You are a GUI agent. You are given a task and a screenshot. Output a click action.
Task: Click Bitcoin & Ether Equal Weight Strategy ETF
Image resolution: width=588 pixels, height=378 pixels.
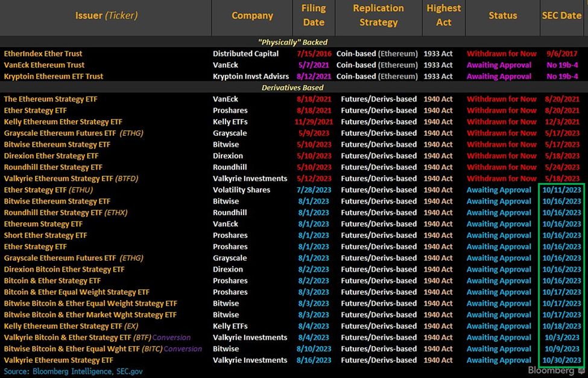pyautogui.click(x=77, y=292)
